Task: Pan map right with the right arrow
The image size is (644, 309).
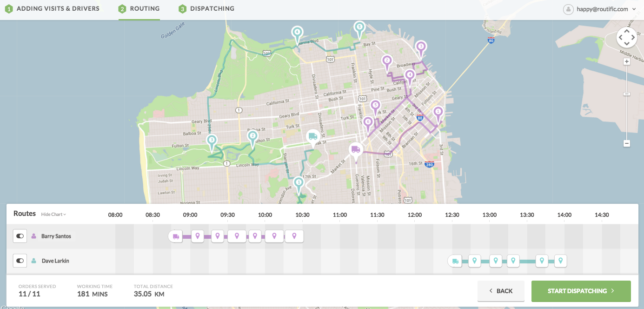Action: (633, 38)
